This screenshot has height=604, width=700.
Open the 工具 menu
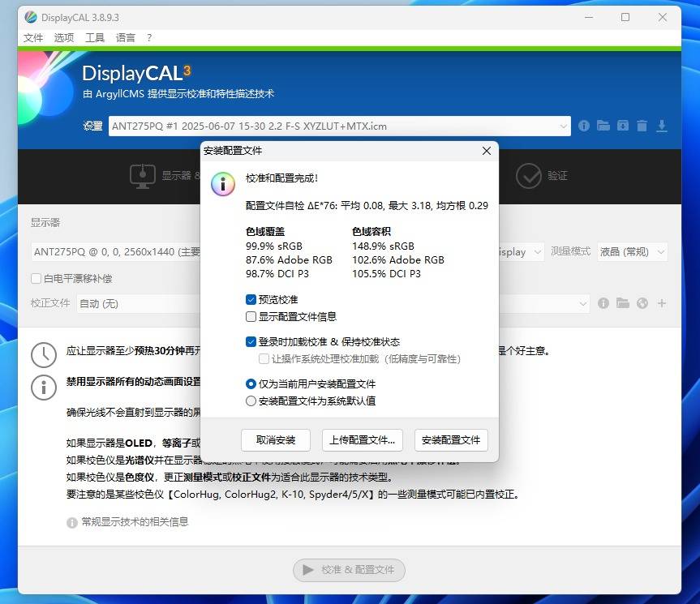pyautogui.click(x=95, y=37)
